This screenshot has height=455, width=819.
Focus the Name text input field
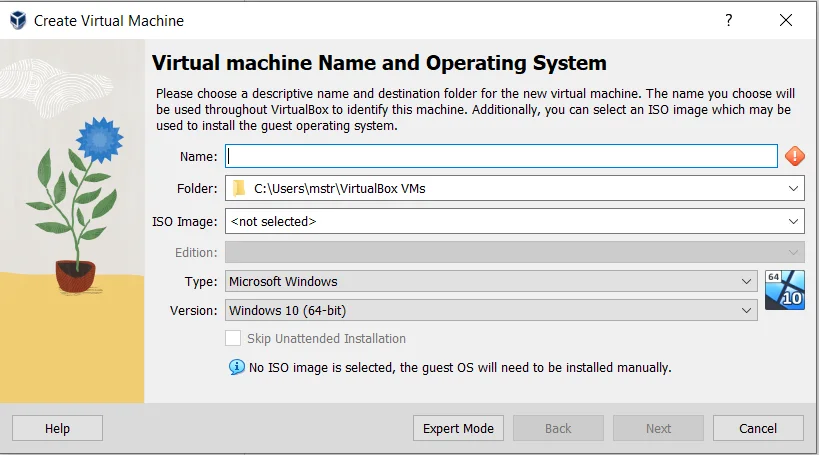click(x=501, y=156)
